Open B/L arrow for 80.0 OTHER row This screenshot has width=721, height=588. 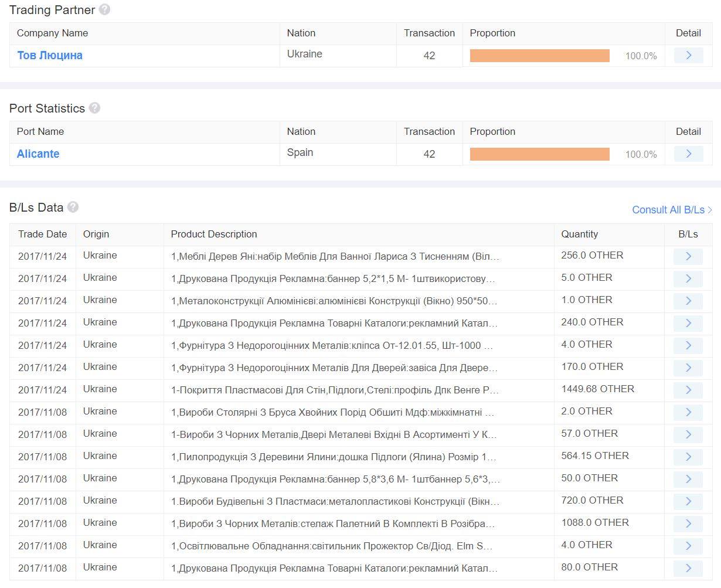coord(688,569)
